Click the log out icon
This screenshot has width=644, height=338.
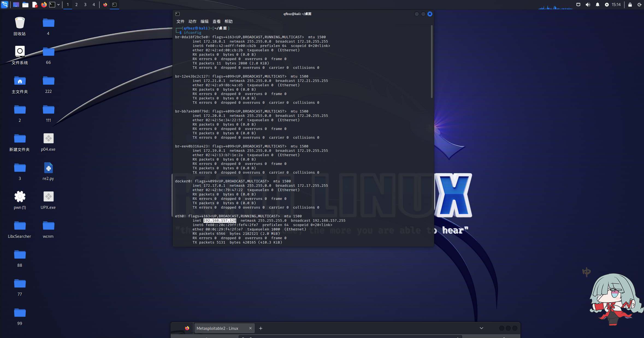[x=639, y=5]
